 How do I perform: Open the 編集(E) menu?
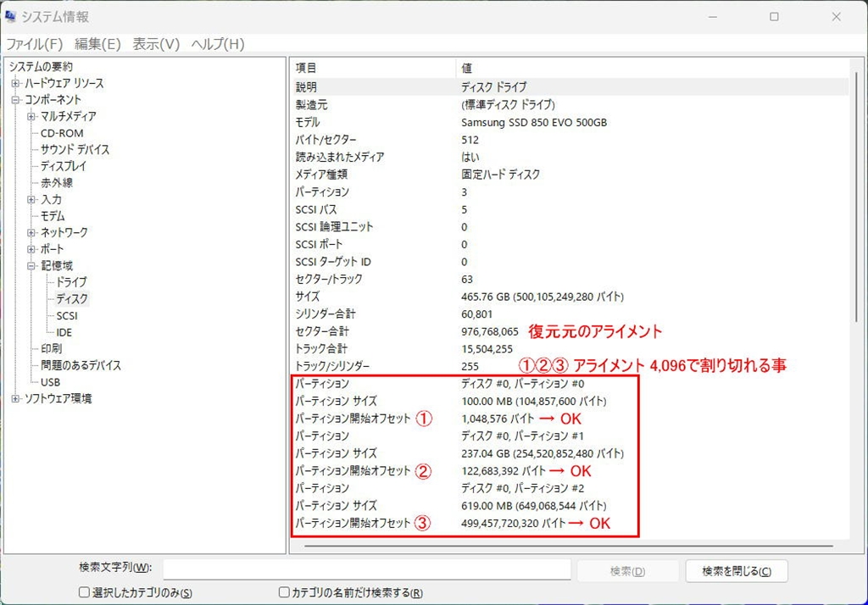(97, 44)
